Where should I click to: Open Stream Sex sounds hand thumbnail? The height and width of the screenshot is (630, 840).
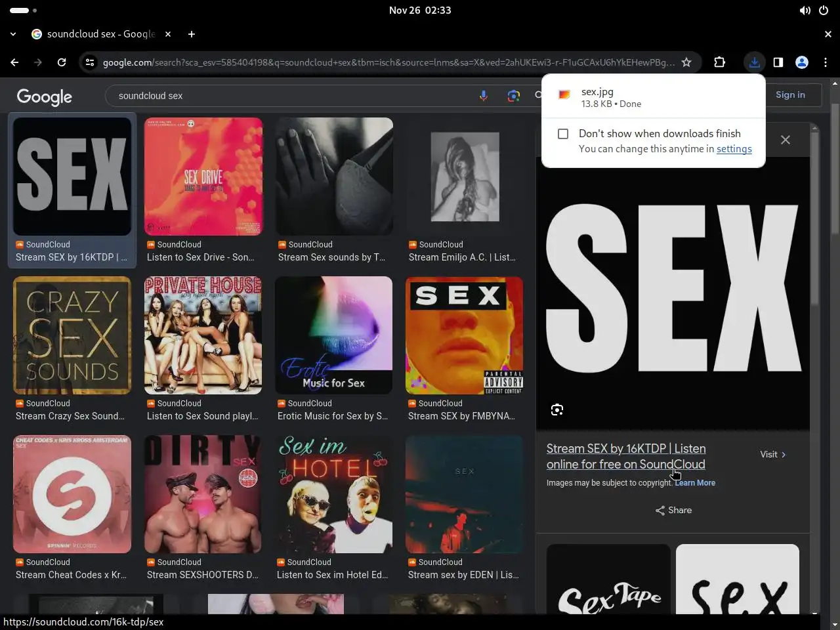334,177
